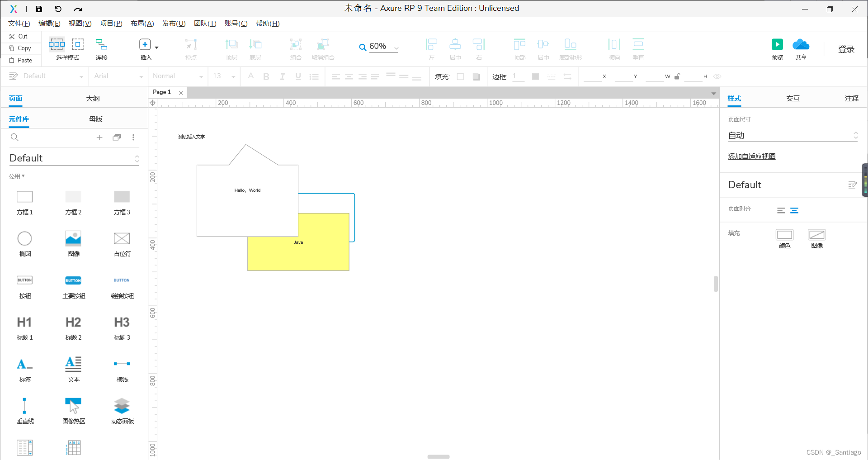The image size is (868, 460).
Task: Set page alignment to left
Action: (x=781, y=210)
